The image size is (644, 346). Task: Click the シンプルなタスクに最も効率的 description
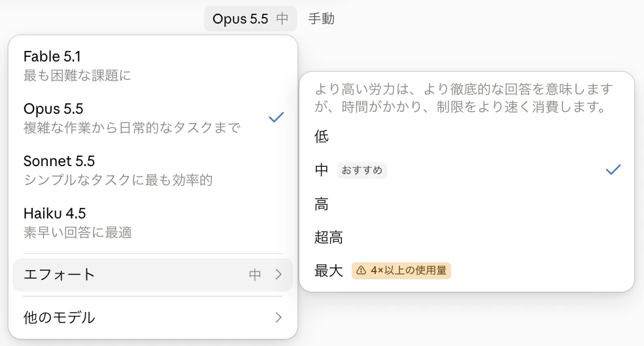pos(118,180)
